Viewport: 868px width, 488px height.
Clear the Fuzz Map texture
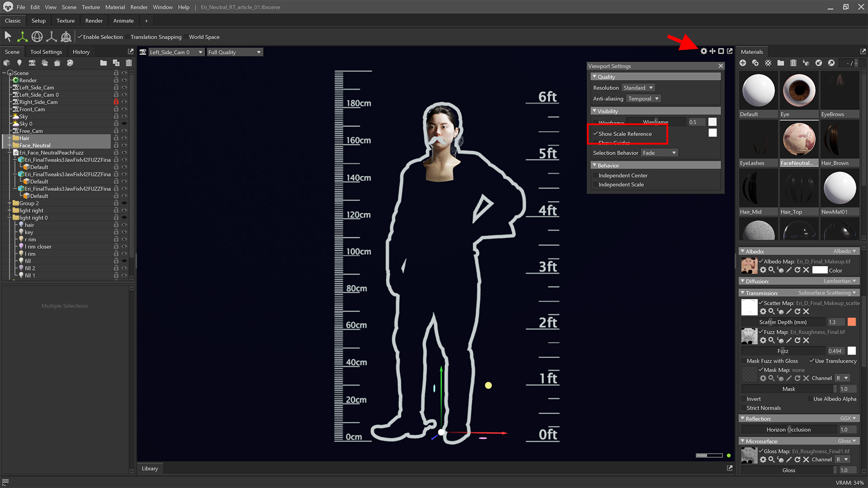[806, 340]
